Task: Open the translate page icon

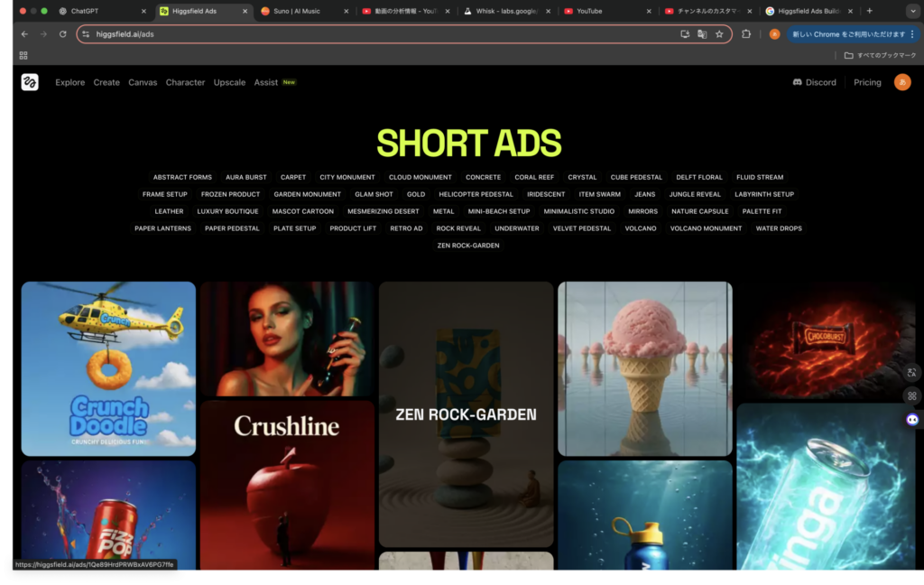Action: coord(702,34)
